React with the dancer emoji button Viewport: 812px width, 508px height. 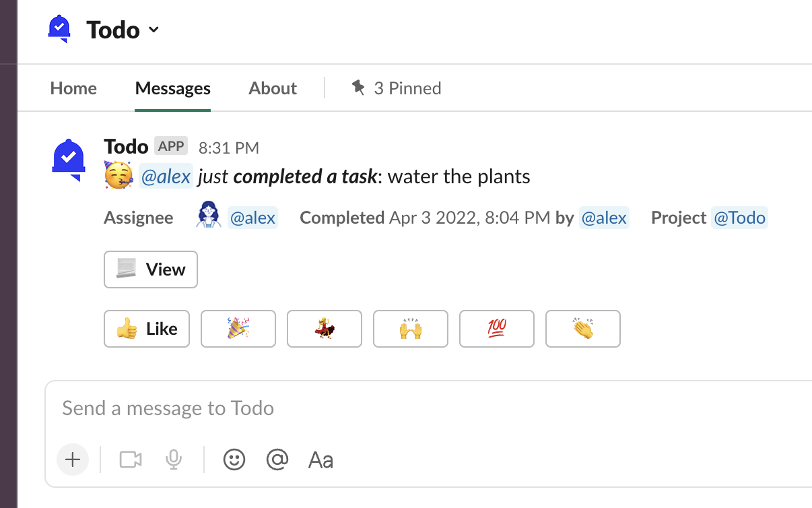[325, 329]
